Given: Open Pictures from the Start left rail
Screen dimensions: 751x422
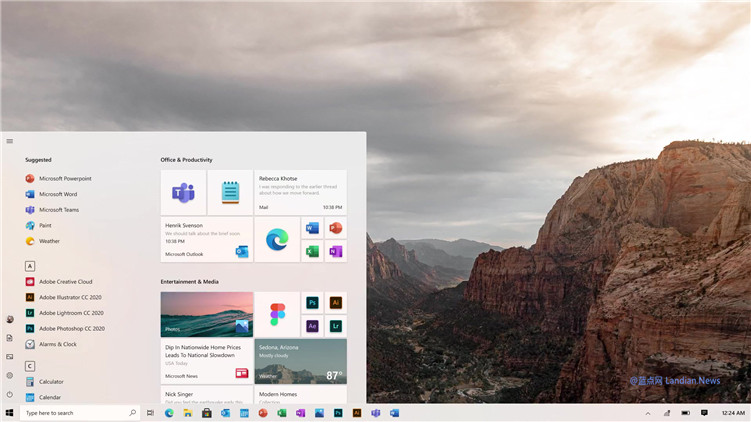Looking at the screenshot, I should coord(10,356).
